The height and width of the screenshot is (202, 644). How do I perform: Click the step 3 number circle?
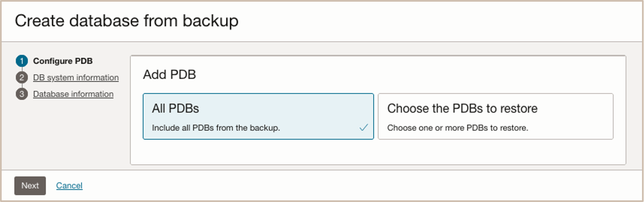[x=22, y=94]
